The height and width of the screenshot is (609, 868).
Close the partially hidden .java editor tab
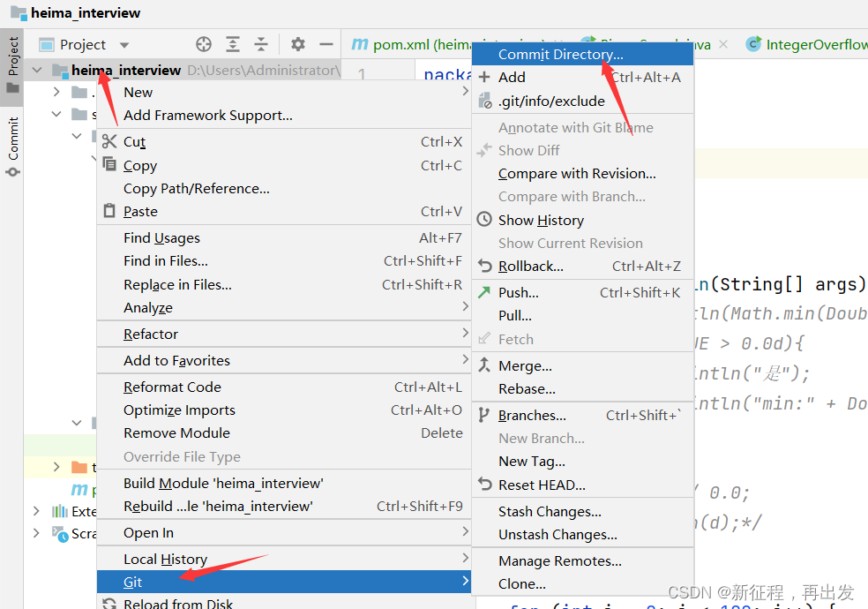point(723,44)
